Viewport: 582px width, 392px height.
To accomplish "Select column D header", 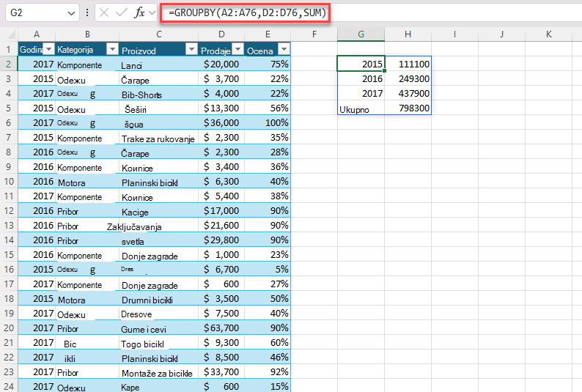I will (221, 34).
